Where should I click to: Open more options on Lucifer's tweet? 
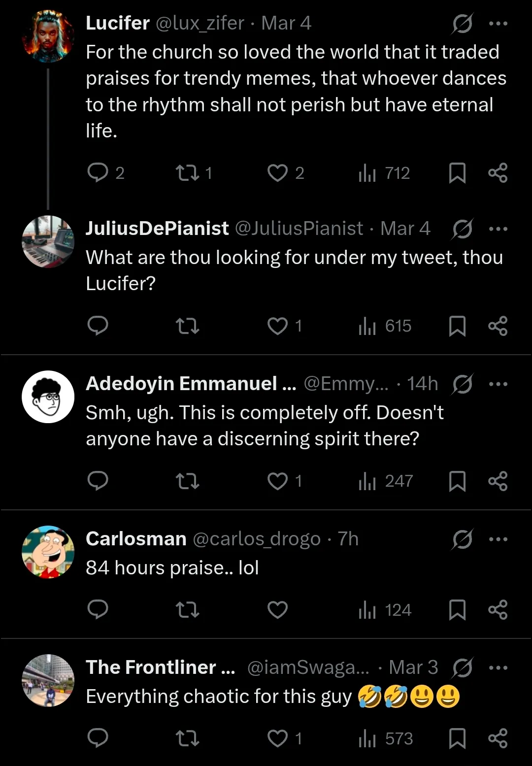(498, 23)
